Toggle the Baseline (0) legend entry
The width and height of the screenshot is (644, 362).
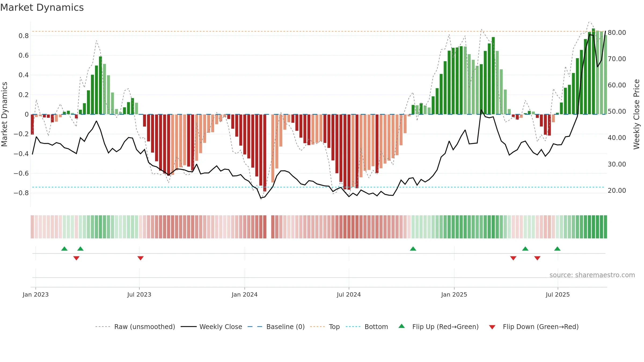276,327
